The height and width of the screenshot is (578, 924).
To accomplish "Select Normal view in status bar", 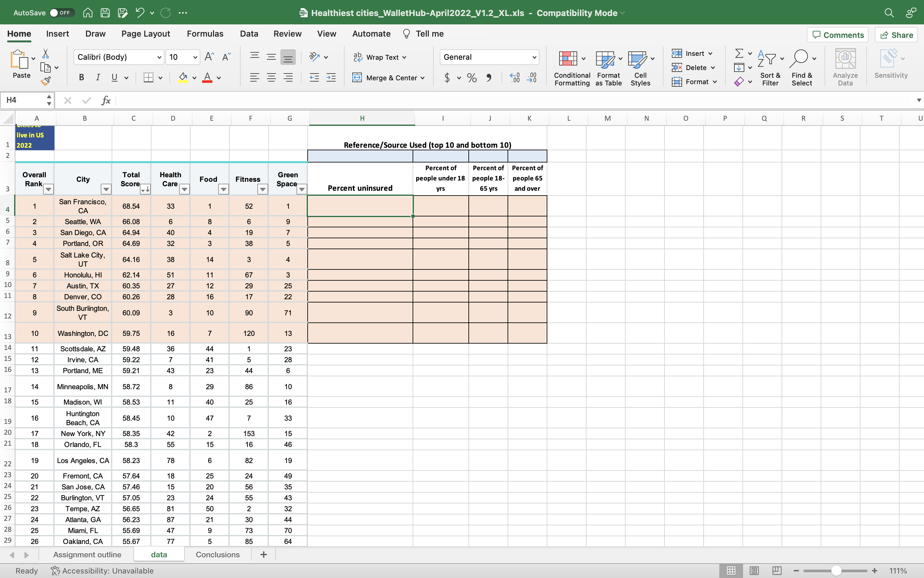I will [x=731, y=570].
